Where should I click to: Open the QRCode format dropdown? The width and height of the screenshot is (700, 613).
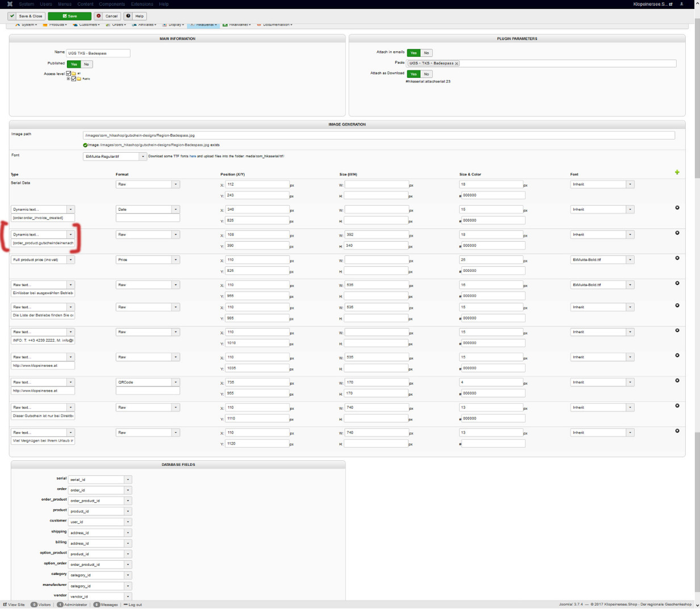tap(175, 383)
